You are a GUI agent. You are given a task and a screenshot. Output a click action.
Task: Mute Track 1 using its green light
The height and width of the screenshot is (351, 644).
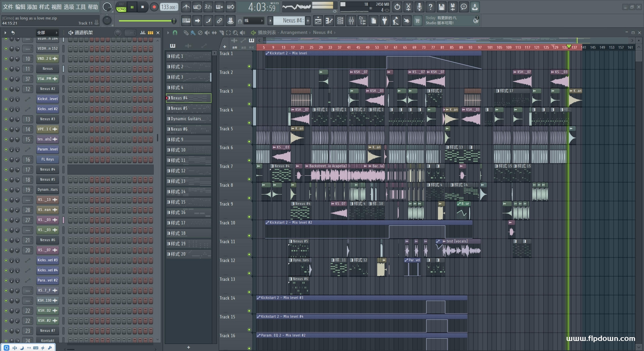[249, 67]
